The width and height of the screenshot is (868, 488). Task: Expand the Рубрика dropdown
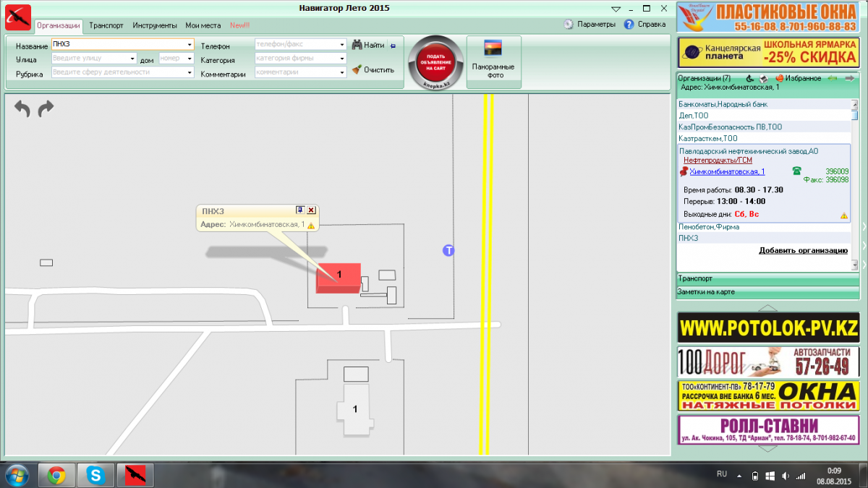point(190,72)
